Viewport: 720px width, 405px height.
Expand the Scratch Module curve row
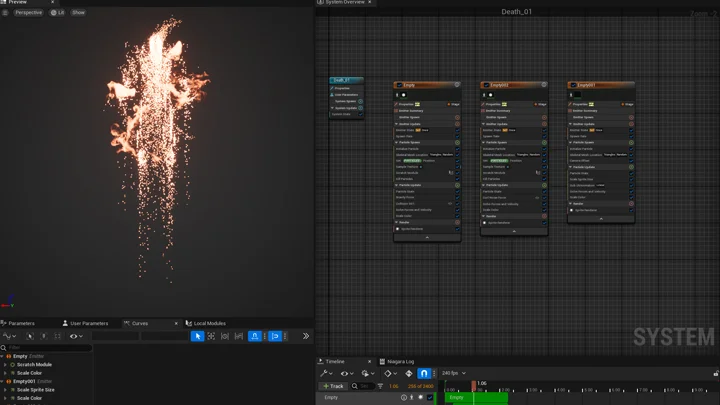pyautogui.click(x=6, y=365)
